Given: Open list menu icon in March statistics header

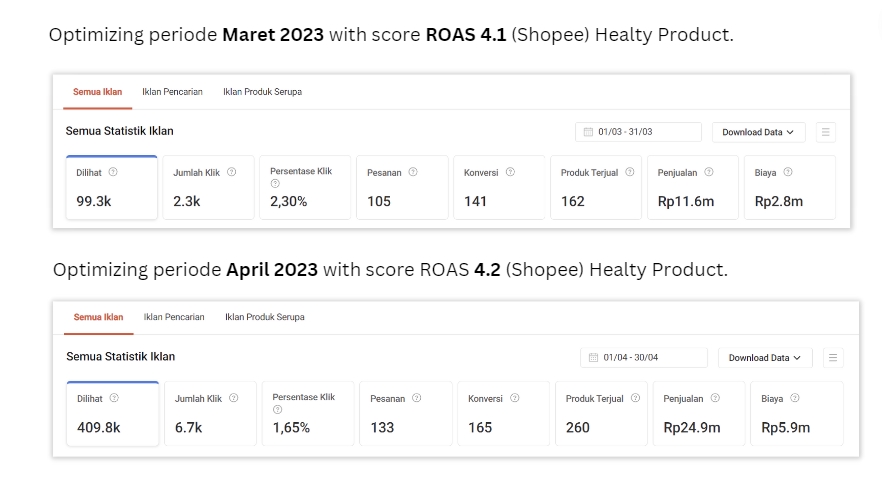Looking at the screenshot, I should click(x=825, y=132).
